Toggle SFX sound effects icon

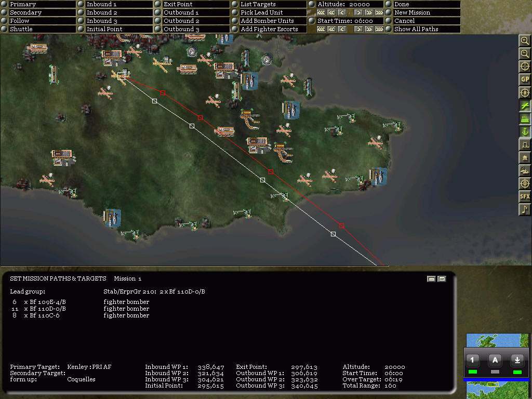(x=525, y=196)
